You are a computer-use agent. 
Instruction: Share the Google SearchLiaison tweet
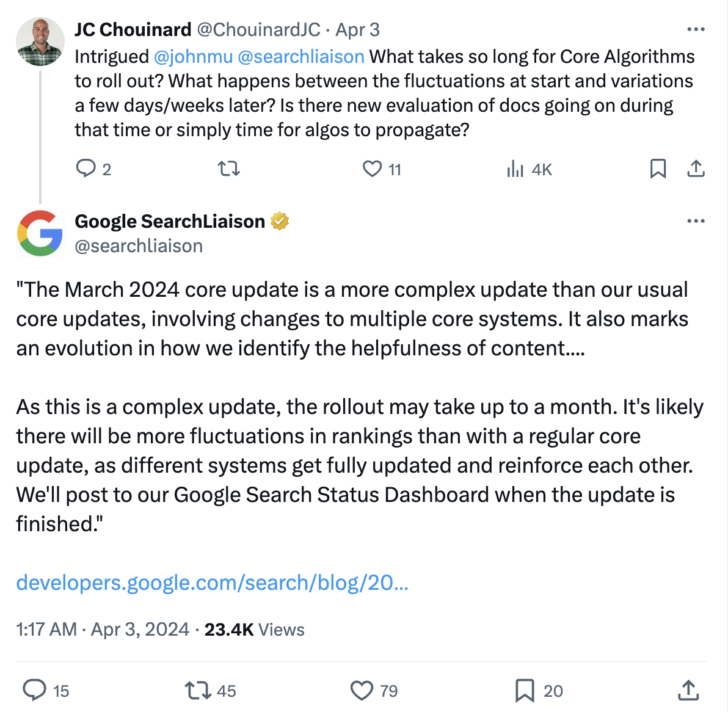(688, 690)
